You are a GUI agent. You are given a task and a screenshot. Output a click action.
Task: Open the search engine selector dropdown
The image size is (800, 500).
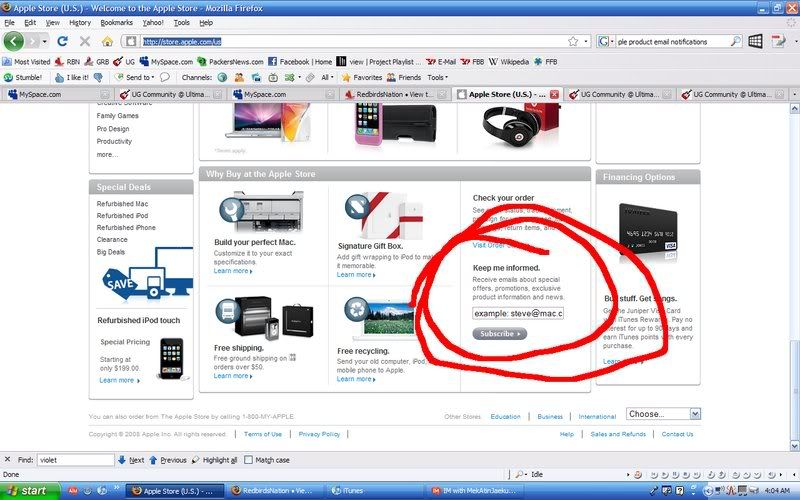coord(606,41)
